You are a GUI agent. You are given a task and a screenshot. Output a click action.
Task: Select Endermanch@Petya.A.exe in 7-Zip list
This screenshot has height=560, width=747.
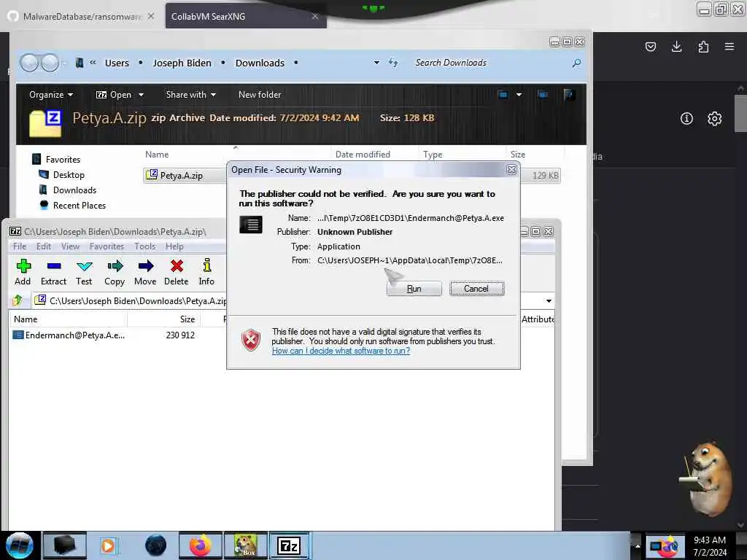pos(69,335)
